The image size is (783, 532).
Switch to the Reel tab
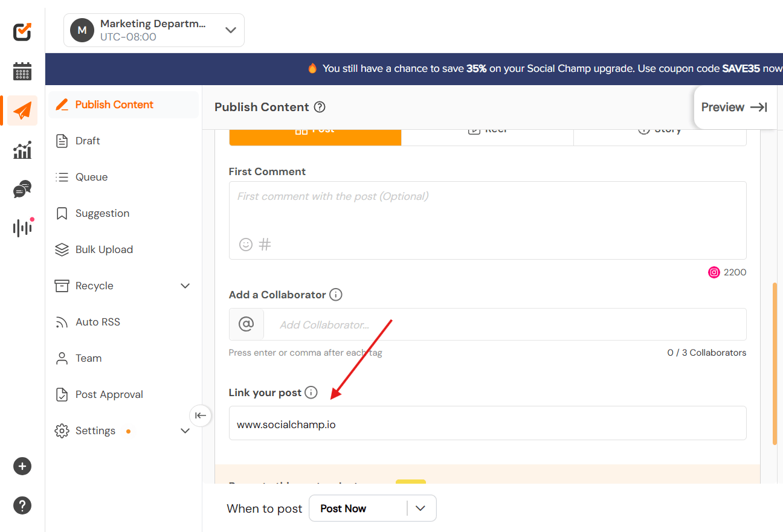point(487,137)
